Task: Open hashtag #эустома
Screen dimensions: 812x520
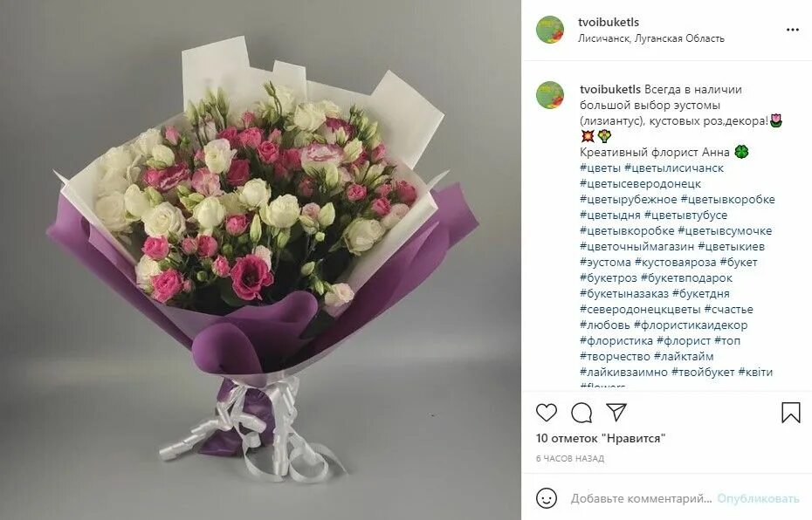Action: click(x=605, y=263)
